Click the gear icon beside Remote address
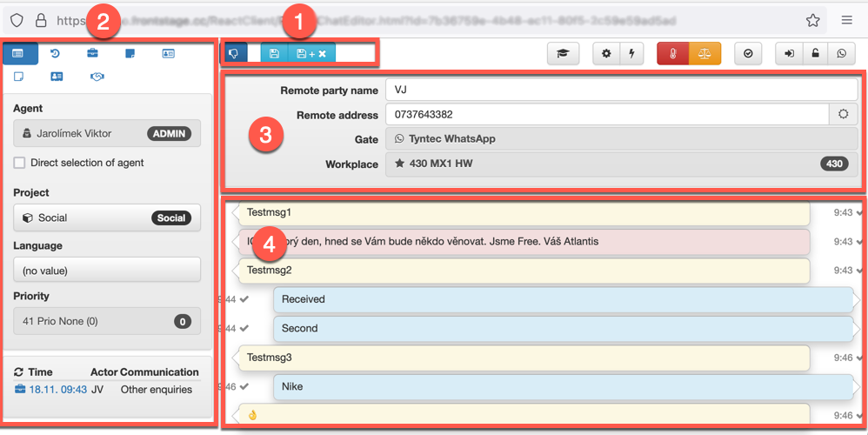Viewport: 868px width, 435px height. [x=843, y=115]
